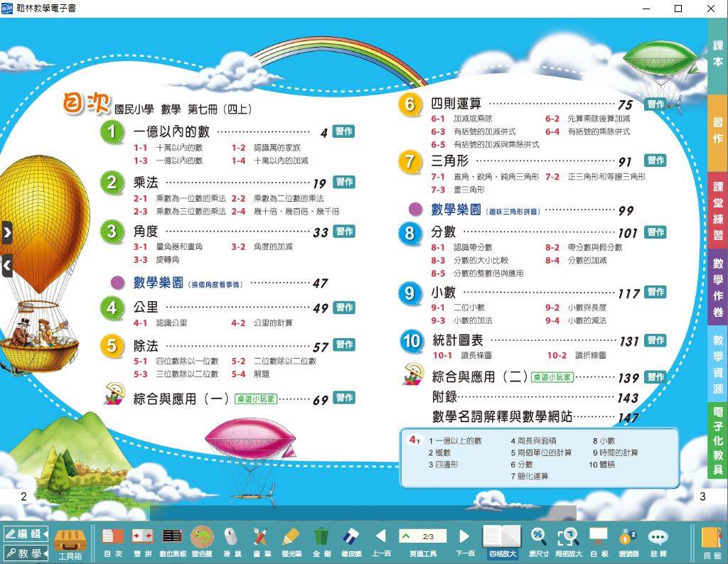Image resolution: width=728 pixels, height=564 pixels.
Task: Expand the 編輯 edit menu
Action: click(26, 534)
